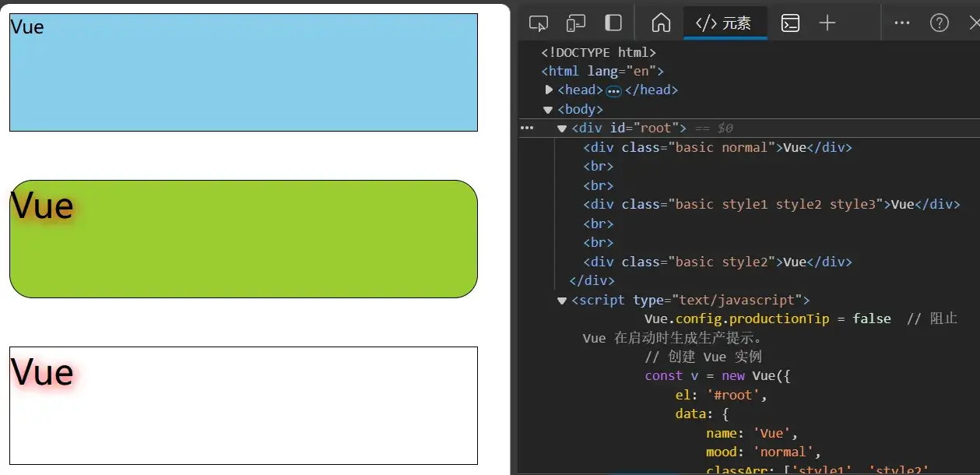Toggle the sidebar panel dock icon
The height and width of the screenshot is (475, 980).
tap(613, 23)
